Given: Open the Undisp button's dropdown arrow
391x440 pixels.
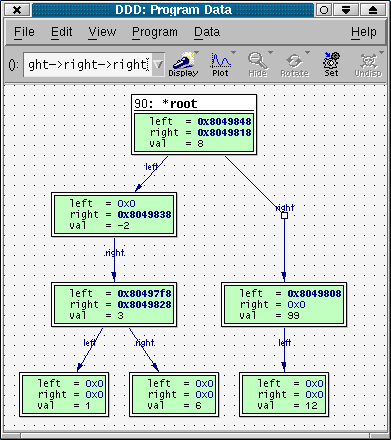Looking at the screenshot, I should pos(381,53).
